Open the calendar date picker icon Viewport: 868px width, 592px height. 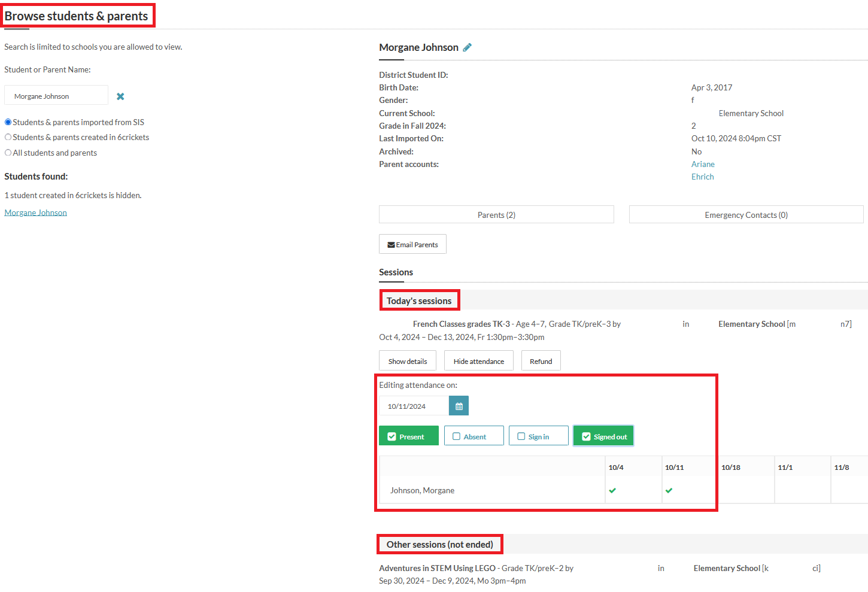point(459,406)
